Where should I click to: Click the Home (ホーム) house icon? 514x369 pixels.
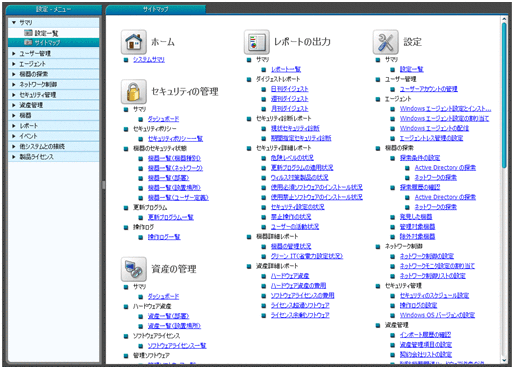pyautogui.click(x=134, y=42)
